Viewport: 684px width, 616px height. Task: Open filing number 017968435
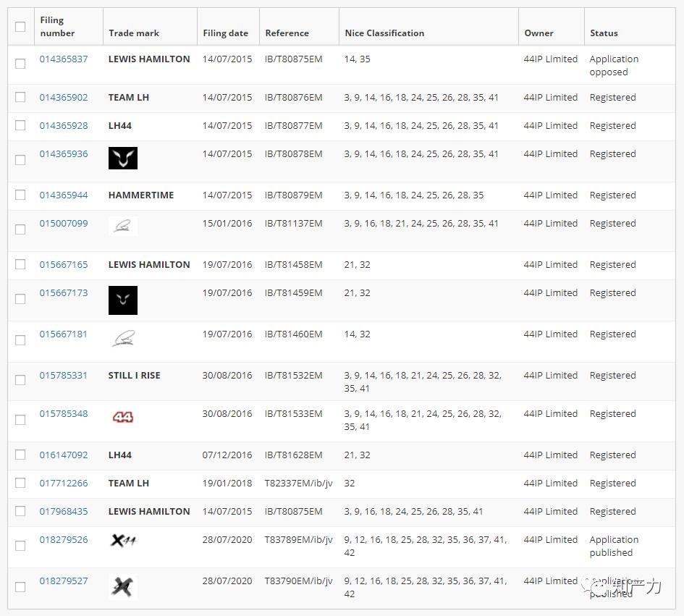pyautogui.click(x=64, y=511)
